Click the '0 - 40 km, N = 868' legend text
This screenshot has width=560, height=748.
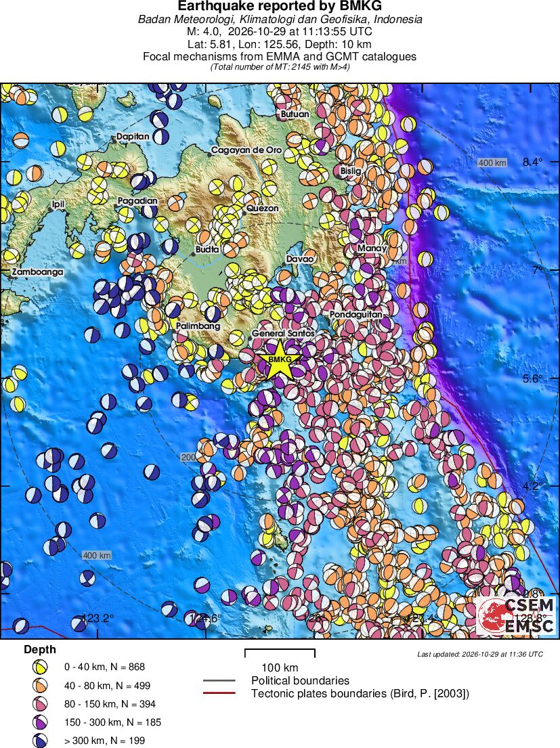[x=104, y=667]
